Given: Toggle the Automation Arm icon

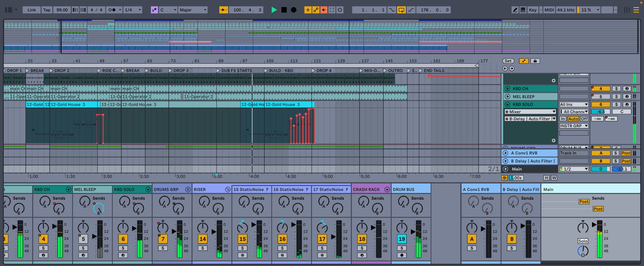Looking at the screenshot, I should (316, 10).
